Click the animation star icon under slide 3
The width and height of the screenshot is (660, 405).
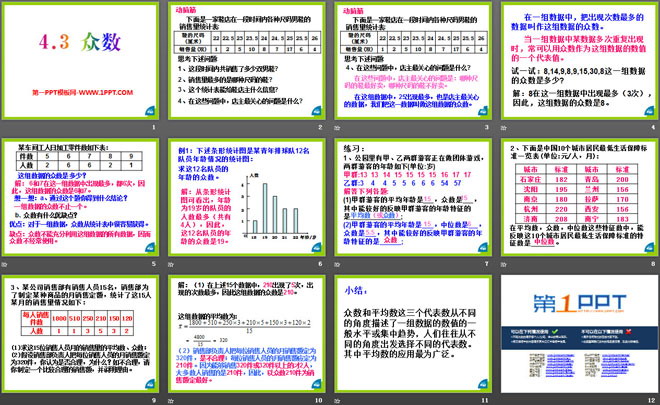coord(337,128)
